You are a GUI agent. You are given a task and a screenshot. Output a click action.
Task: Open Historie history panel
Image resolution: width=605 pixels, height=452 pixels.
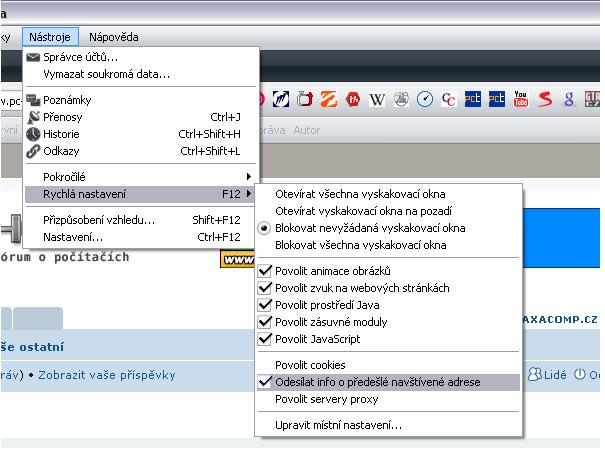point(61,134)
